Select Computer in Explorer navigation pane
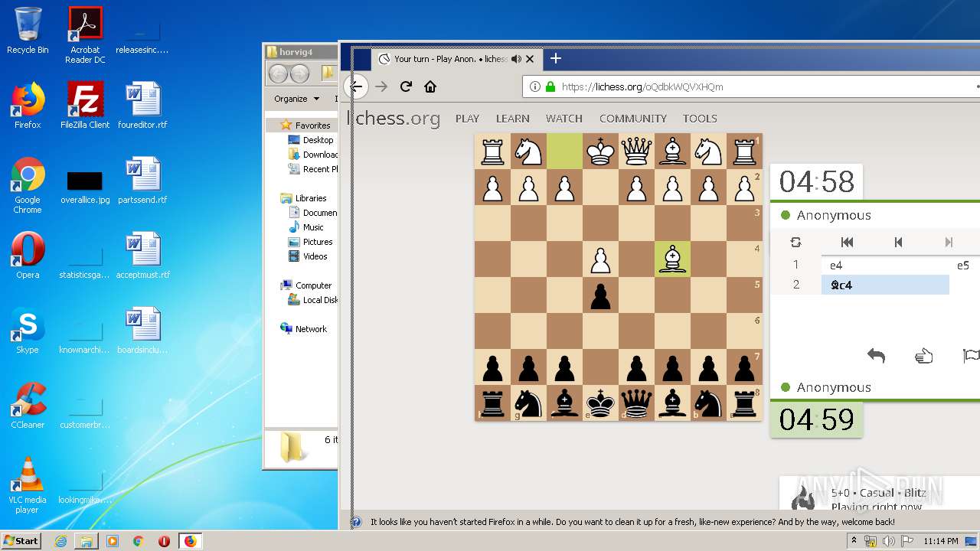 coord(313,285)
